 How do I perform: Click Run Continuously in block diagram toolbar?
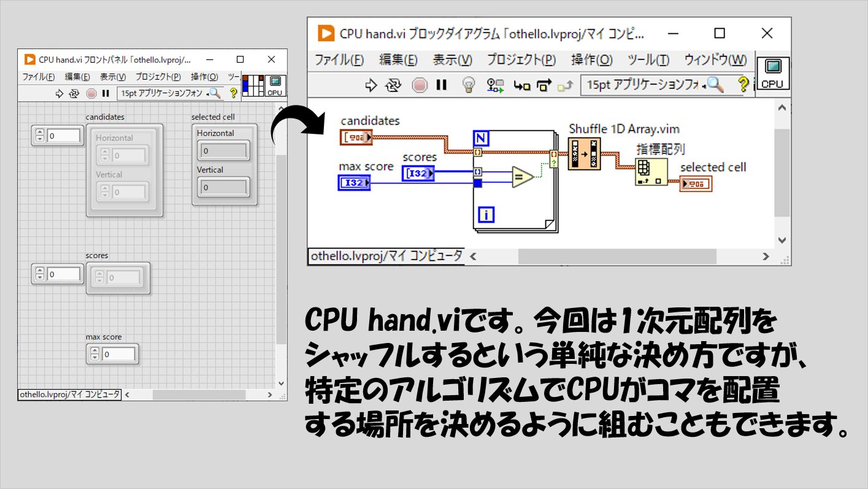[393, 85]
